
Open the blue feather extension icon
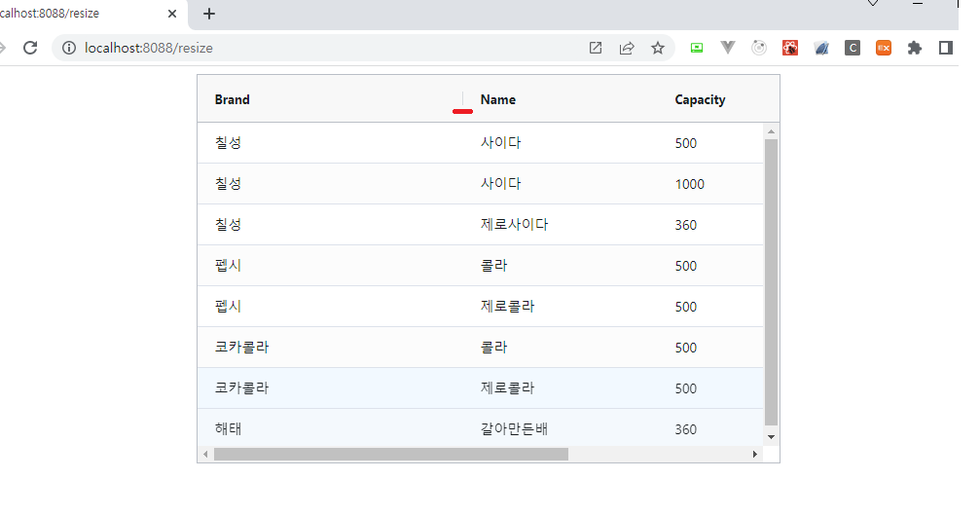point(821,48)
